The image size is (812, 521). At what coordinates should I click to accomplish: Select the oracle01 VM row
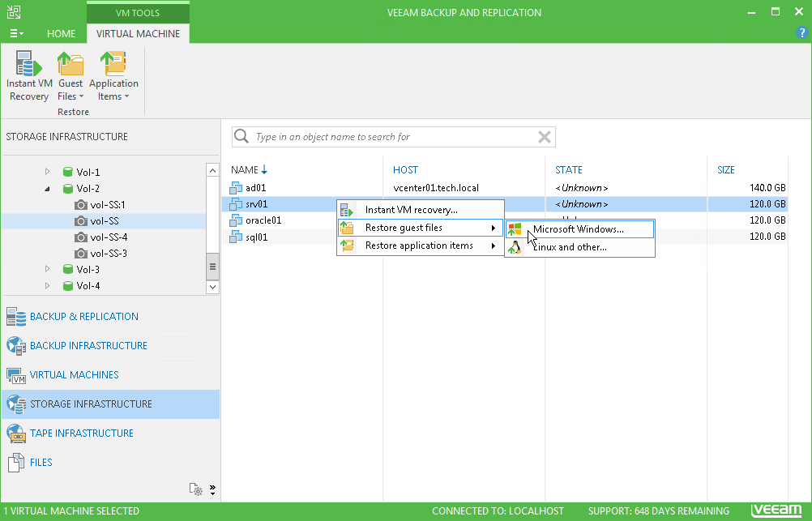(x=505, y=220)
